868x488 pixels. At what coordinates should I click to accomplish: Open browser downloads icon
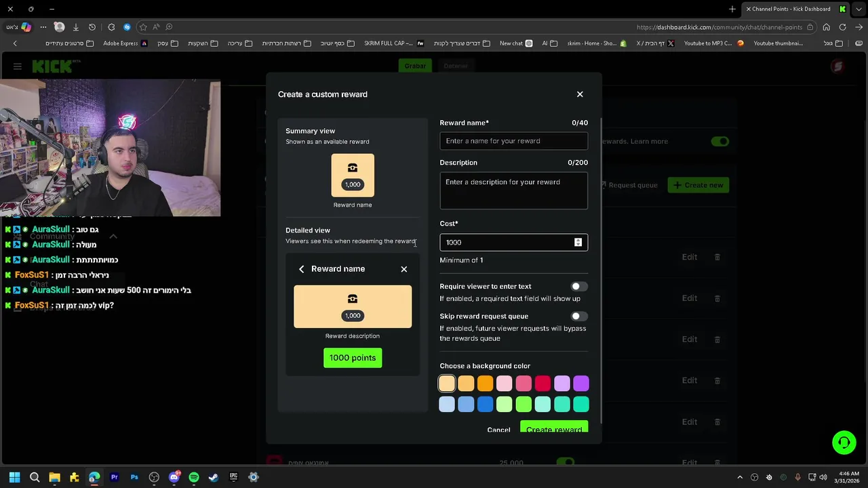[75, 27]
